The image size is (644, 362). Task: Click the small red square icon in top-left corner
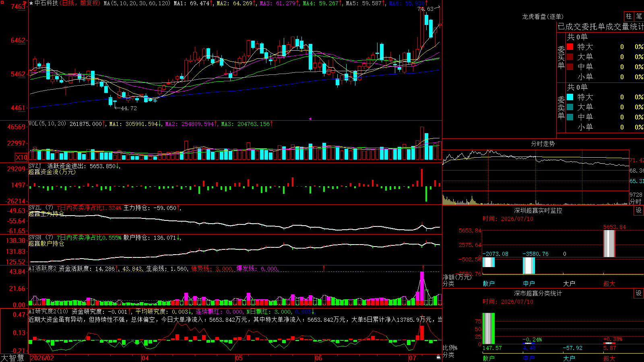coord(2,2)
